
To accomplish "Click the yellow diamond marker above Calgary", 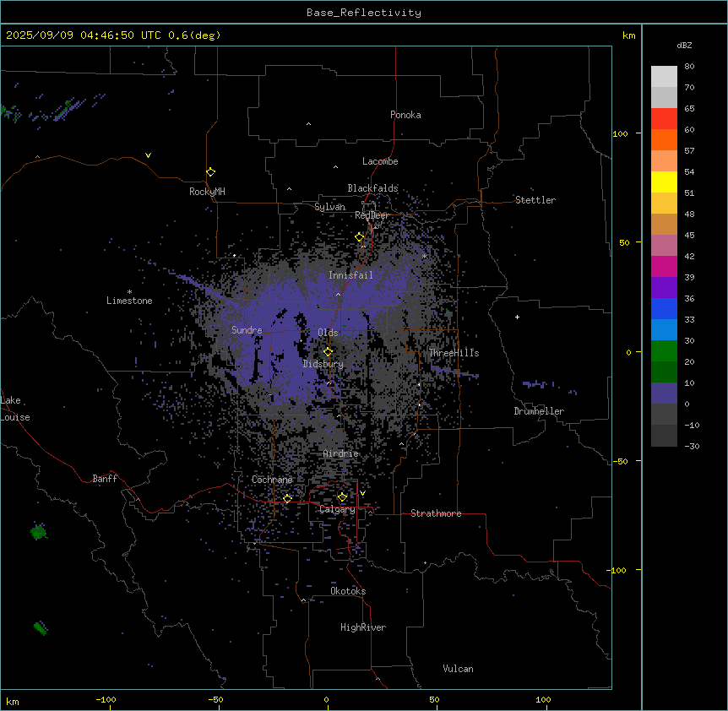I will [x=342, y=497].
